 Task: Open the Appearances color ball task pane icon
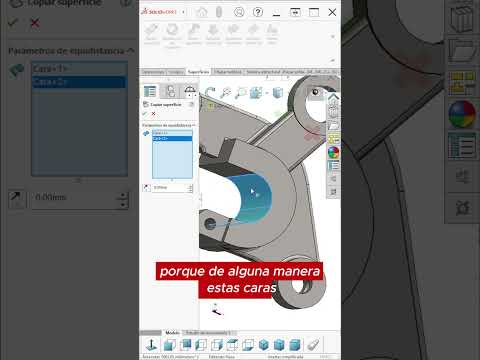tap(333, 152)
